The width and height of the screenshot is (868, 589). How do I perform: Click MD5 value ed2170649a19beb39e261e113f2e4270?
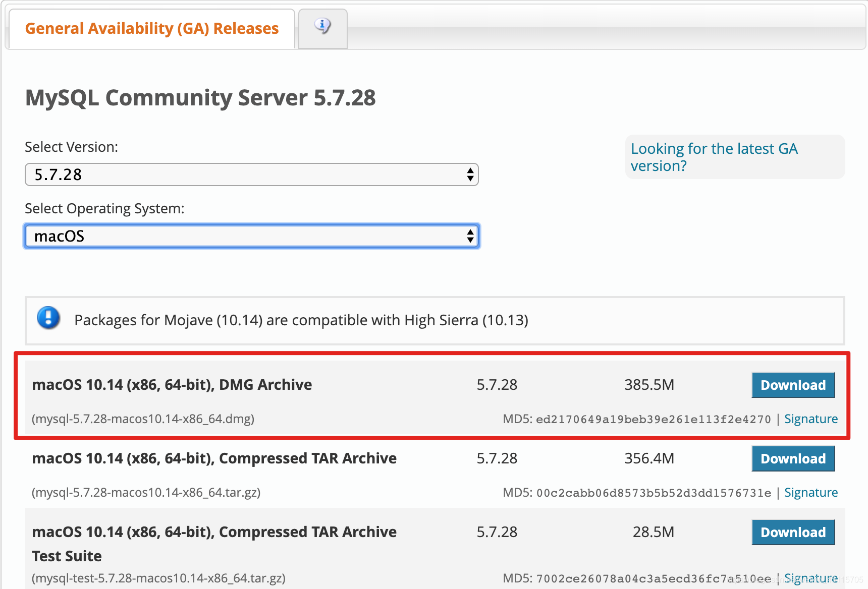pyautogui.click(x=654, y=420)
